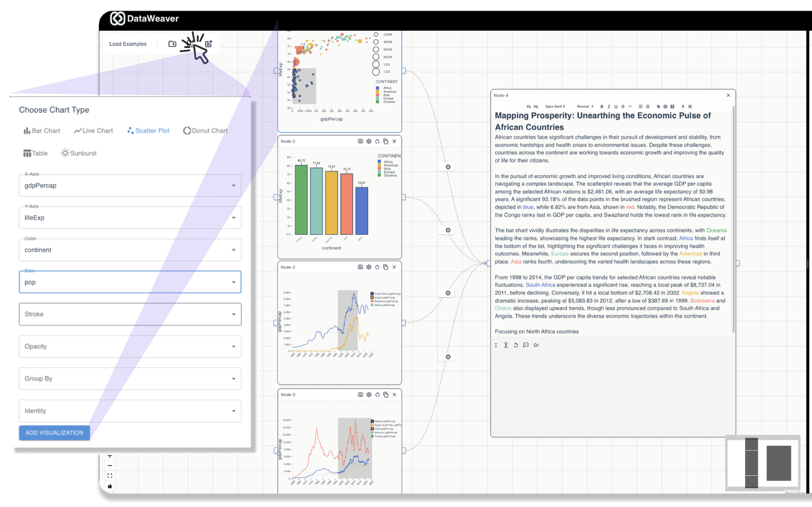This screenshot has height=507, width=812.
Task: Open the Stroke dropdown
Action: 130,314
